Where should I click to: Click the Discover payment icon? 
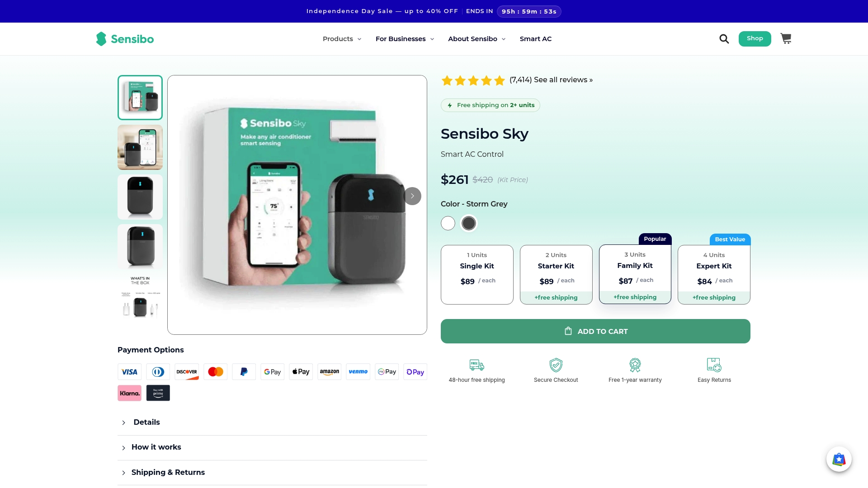point(187,372)
